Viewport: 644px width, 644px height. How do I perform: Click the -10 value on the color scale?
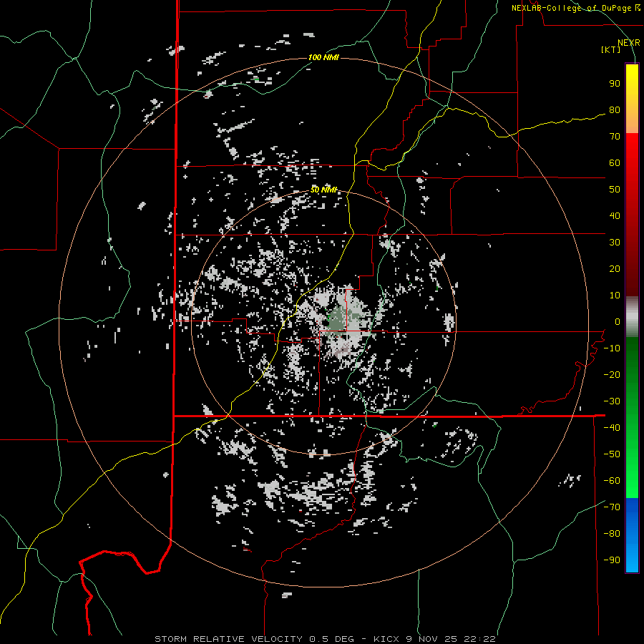[x=612, y=348]
